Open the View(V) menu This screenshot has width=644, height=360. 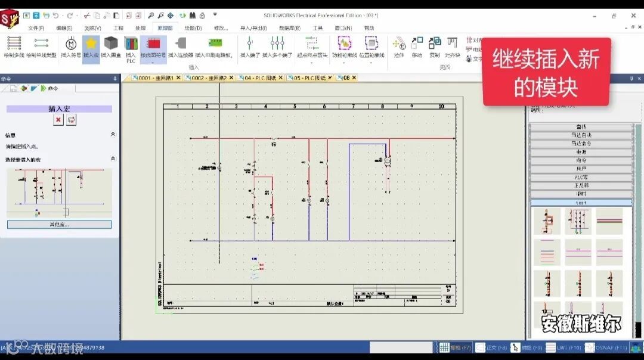click(x=92, y=29)
